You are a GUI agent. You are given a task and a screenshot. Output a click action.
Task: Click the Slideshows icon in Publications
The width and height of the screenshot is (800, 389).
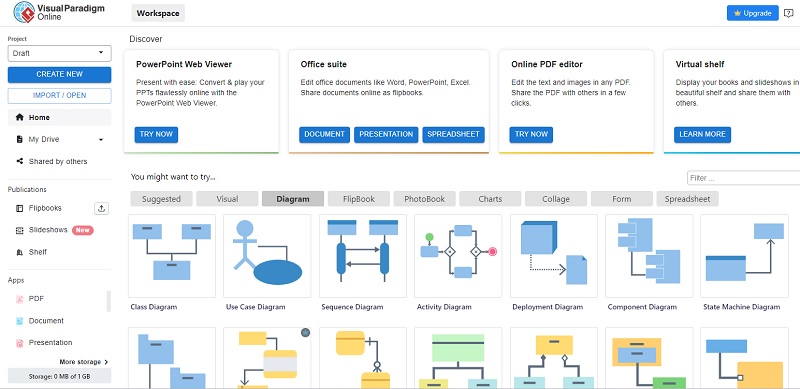click(x=19, y=230)
